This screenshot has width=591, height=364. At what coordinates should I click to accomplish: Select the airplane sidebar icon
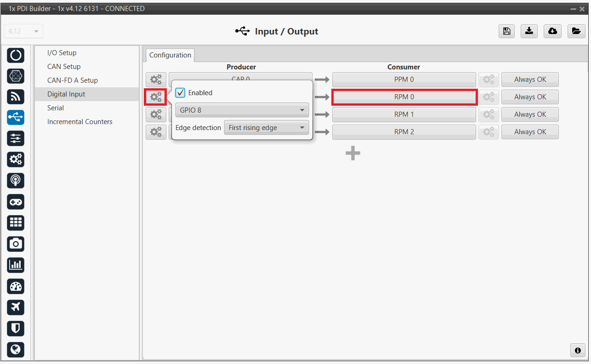tap(16, 307)
